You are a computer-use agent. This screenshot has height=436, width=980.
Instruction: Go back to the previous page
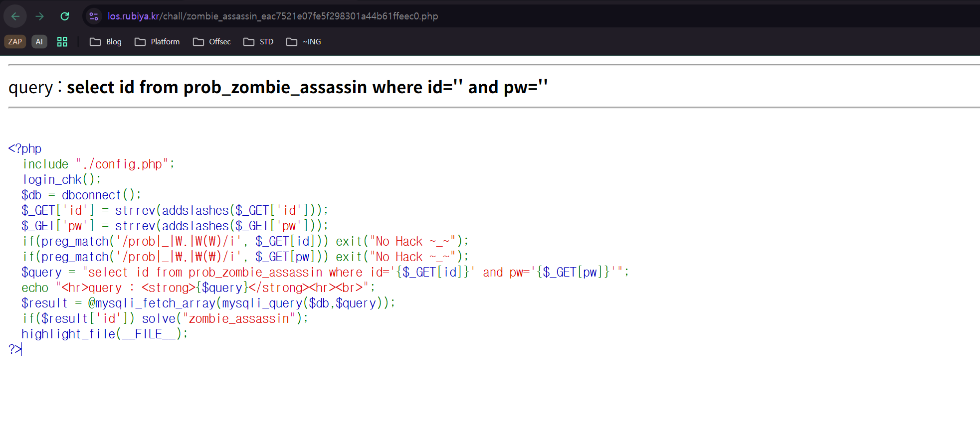(x=15, y=16)
